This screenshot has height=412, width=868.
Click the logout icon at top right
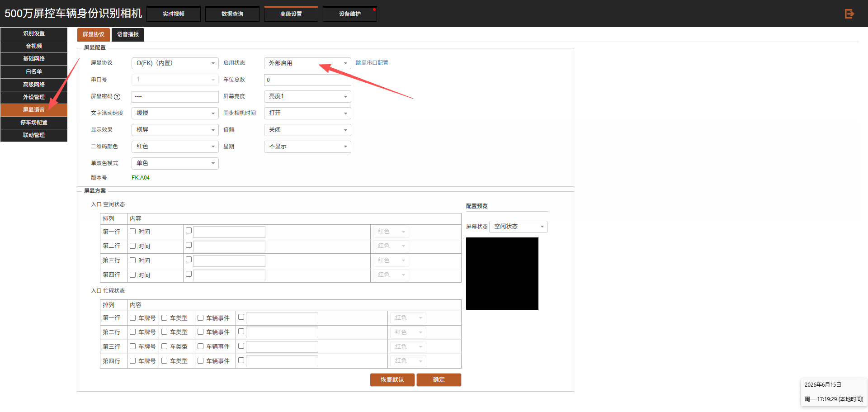click(849, 14)
